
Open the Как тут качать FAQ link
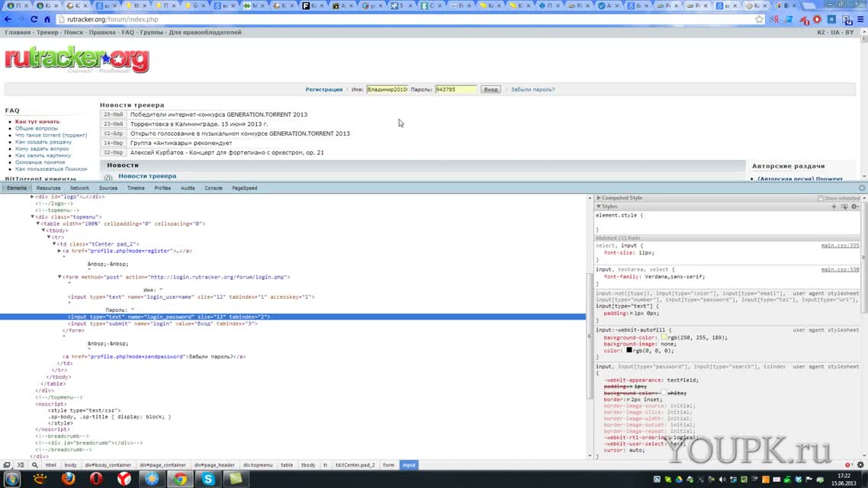(37, 122)
